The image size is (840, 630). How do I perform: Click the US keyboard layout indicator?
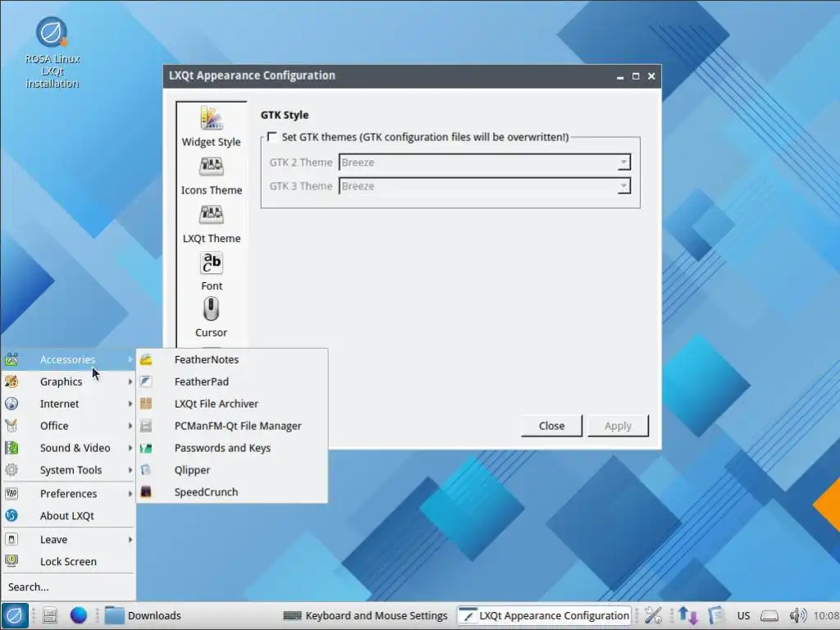point(743,615)
